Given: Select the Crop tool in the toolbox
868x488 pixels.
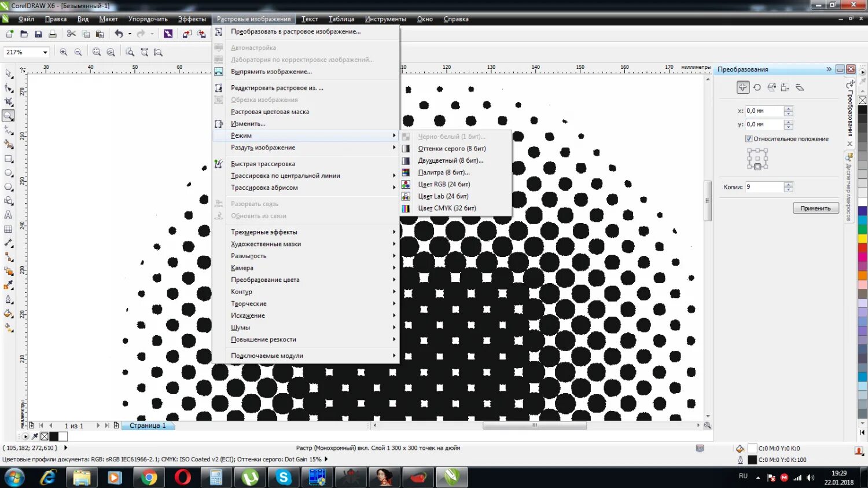Looking at the screenshot, I should tap(8, 101).
